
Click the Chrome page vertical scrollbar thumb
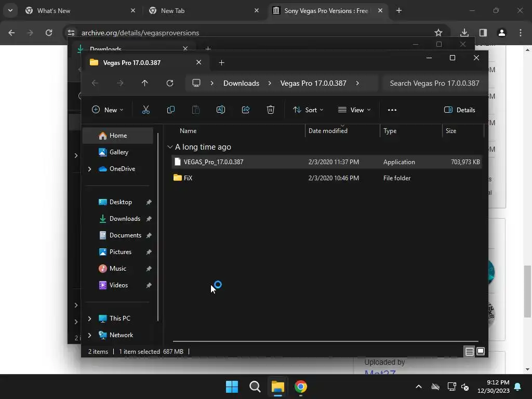[x=527, y=292]
